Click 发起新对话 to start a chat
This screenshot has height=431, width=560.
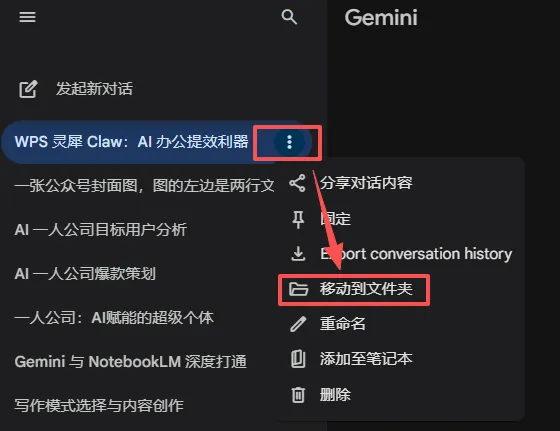[94, 89]
